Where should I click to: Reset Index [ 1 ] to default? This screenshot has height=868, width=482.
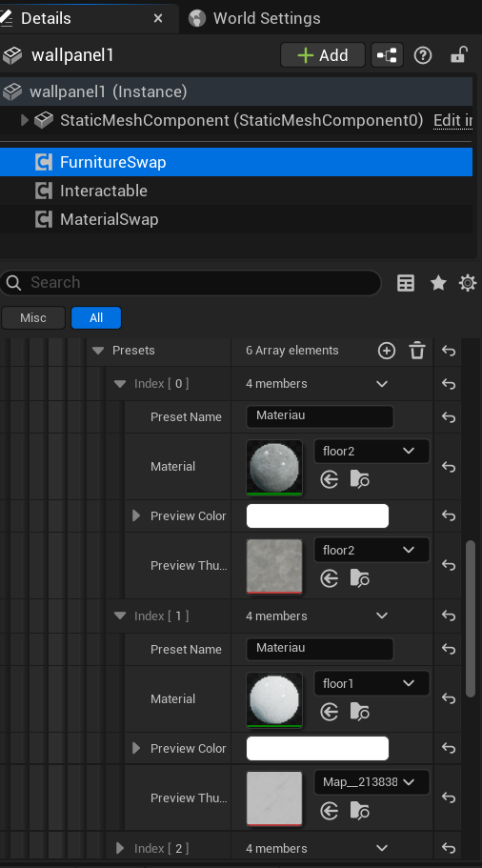449,616
